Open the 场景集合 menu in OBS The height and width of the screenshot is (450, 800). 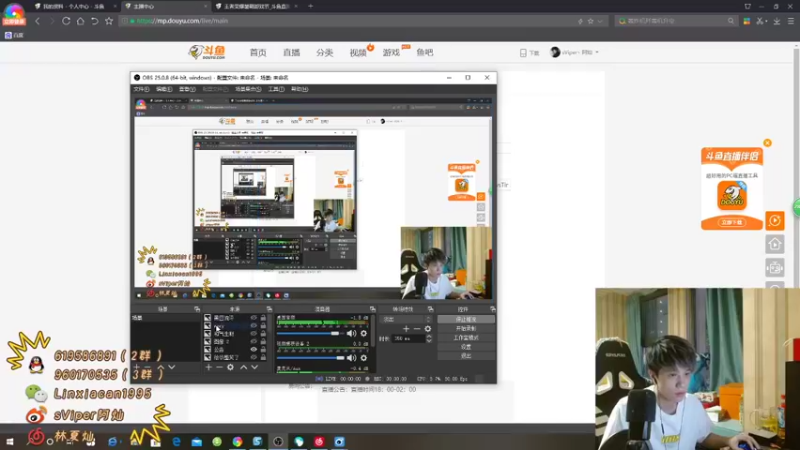[x=248, y=89]
